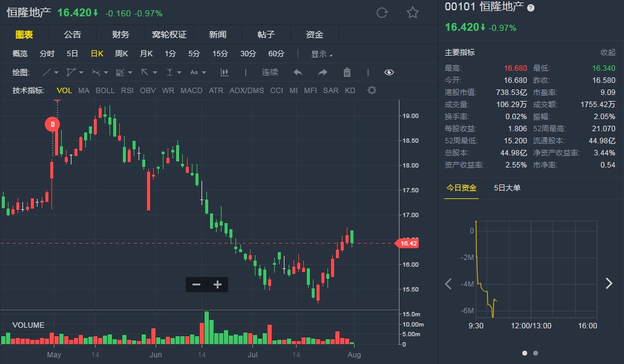Click the help icon next to 00101 恒隆地产
624x364 pixels.
tap(531, 8)
